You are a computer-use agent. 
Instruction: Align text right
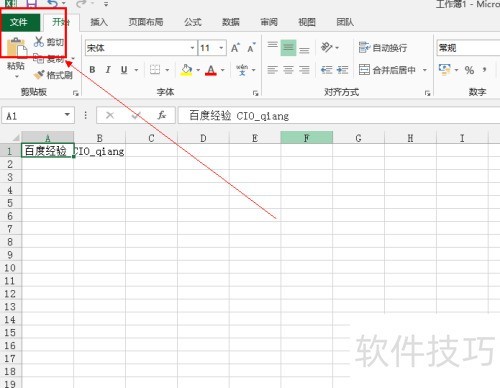click(304, 70)
